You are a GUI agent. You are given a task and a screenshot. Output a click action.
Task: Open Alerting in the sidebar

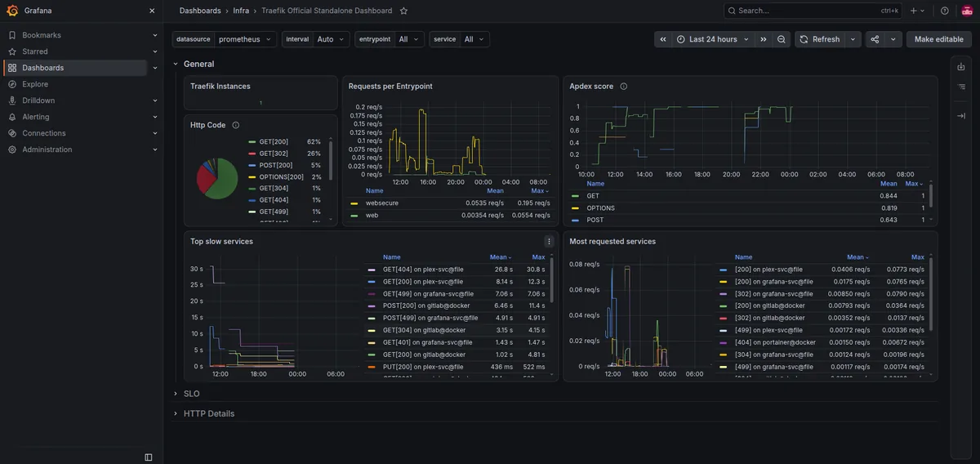point(36,117)
